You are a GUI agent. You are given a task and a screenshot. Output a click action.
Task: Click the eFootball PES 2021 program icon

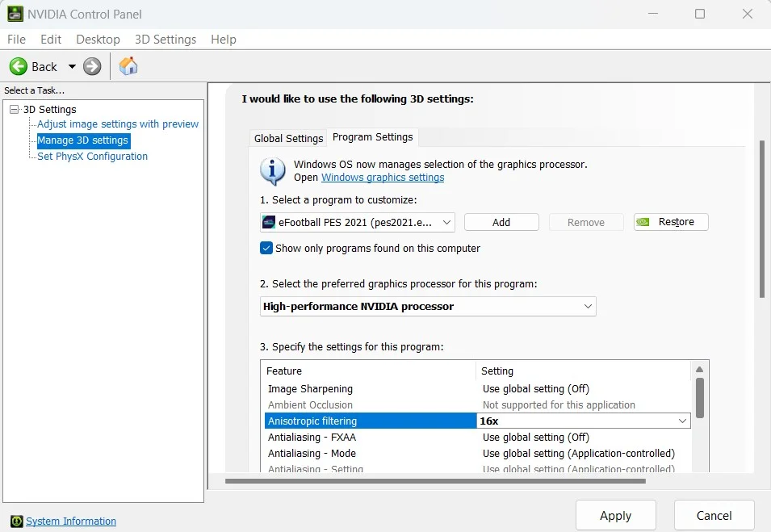click(269, 222)
